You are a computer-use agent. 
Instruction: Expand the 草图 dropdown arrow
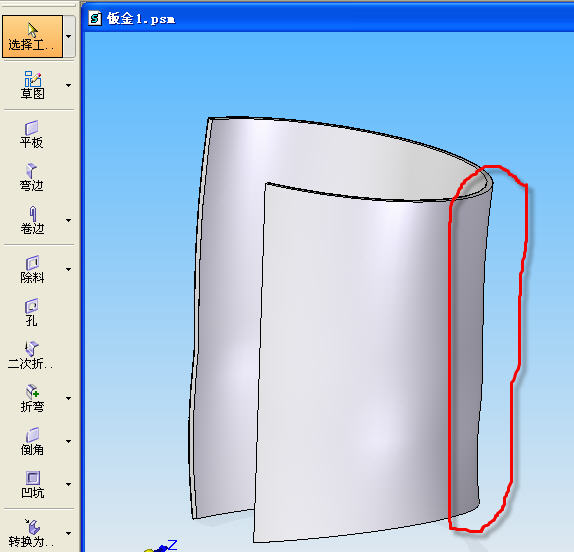coord(68,85)
